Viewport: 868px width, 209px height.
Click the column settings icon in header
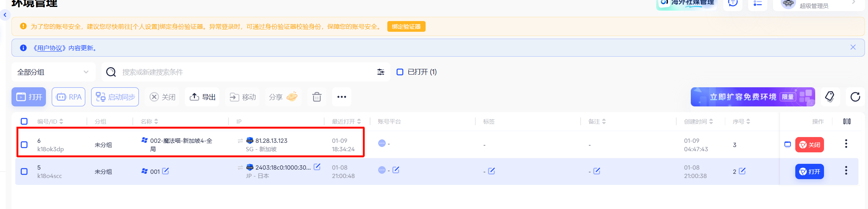847,121
